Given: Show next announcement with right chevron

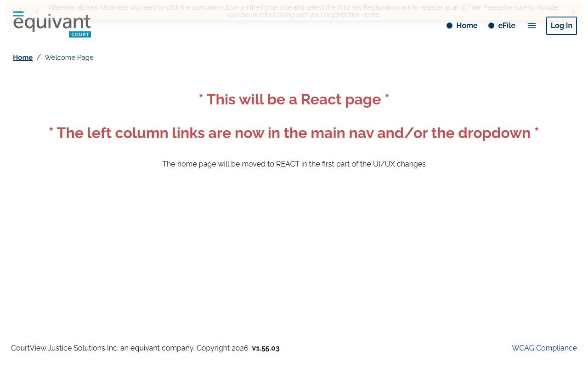Looking at the screenshot, I should click(x=573, y=11).
